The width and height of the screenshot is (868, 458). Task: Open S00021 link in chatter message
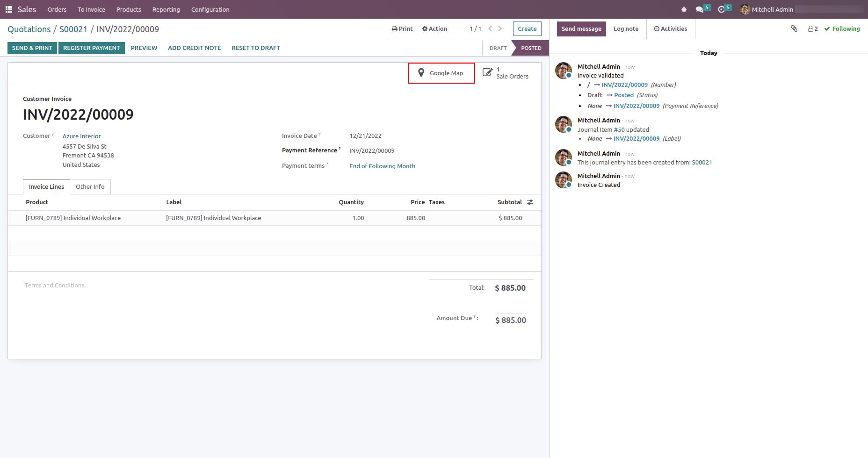coord(702,163)
